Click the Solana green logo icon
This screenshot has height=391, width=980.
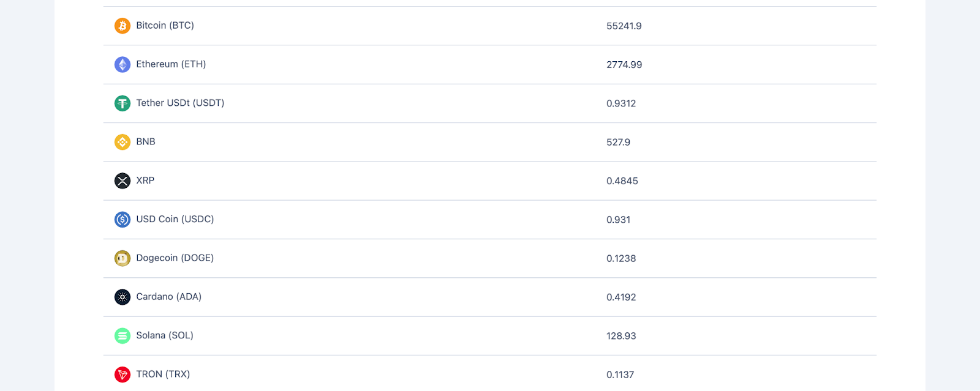123,335
